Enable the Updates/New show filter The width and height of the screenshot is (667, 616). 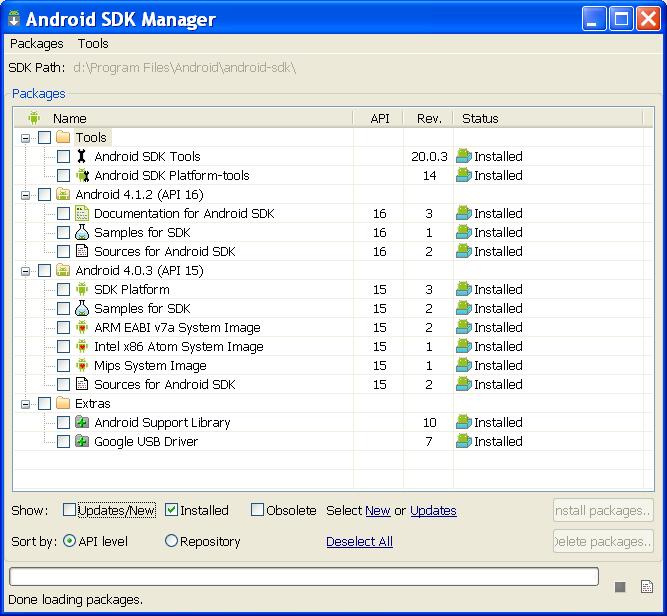pyautogui.click(x=69, y=510)
